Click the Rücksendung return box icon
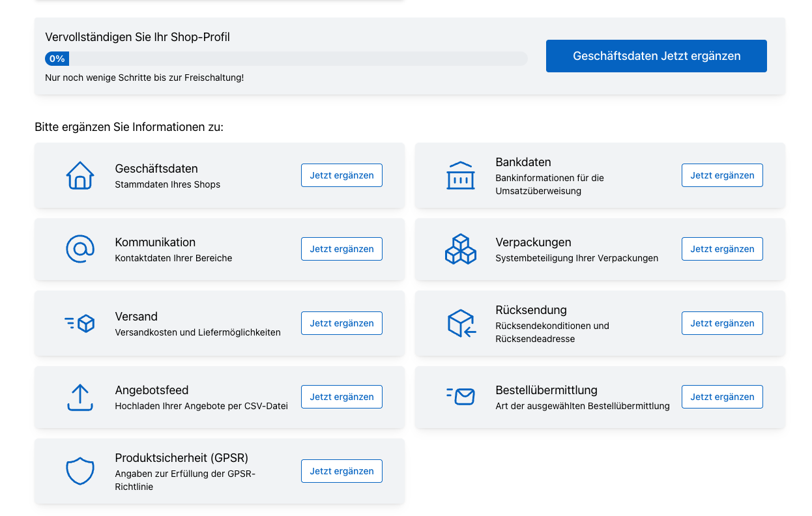The width and height of the screenshot is (812, 516). (x=461, y=323)
